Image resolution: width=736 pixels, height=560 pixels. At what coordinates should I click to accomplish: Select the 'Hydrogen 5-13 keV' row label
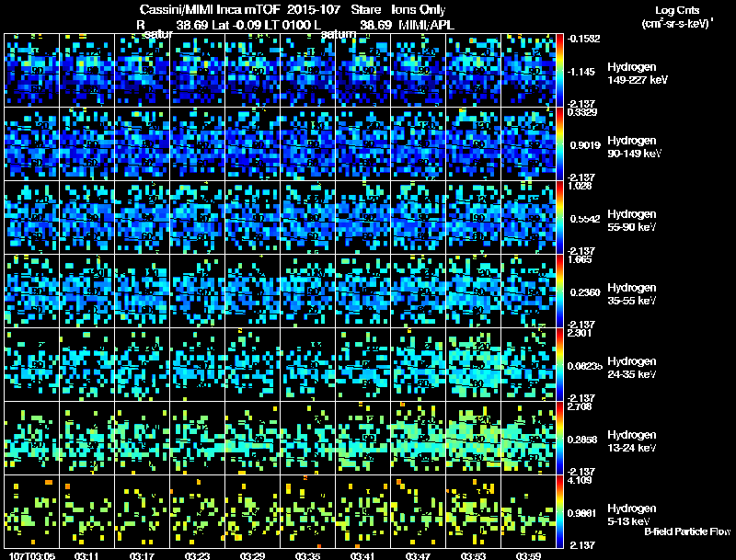[x=632, y=515]
